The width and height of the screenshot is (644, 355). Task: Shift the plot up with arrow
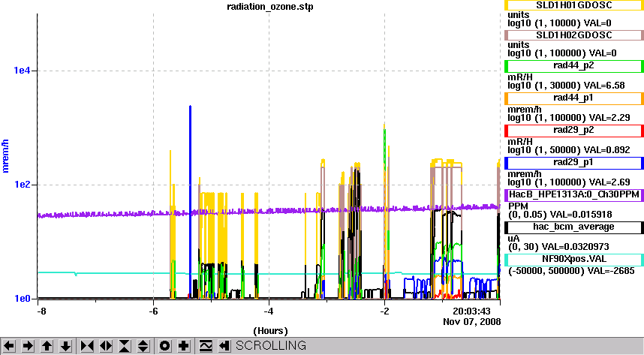click(47, 346)
